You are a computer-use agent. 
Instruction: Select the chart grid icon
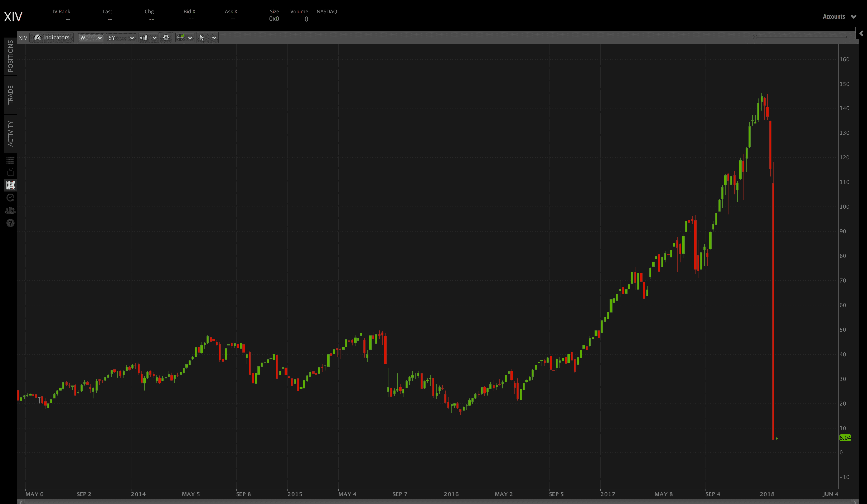pyautogui.click(x=11, y=185)
